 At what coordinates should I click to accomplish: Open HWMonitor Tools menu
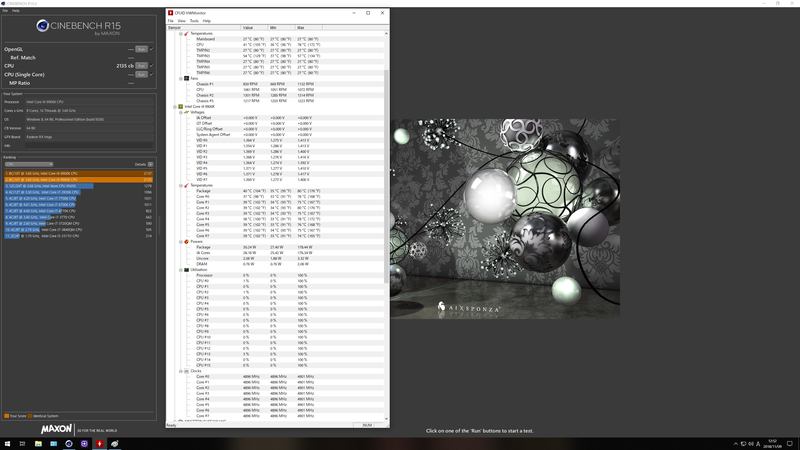(194, 21)
